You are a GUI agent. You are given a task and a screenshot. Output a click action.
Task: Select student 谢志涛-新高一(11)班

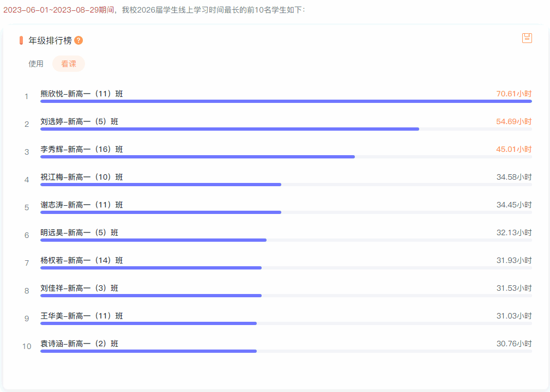pyautogui.click(x=82, y=205)
